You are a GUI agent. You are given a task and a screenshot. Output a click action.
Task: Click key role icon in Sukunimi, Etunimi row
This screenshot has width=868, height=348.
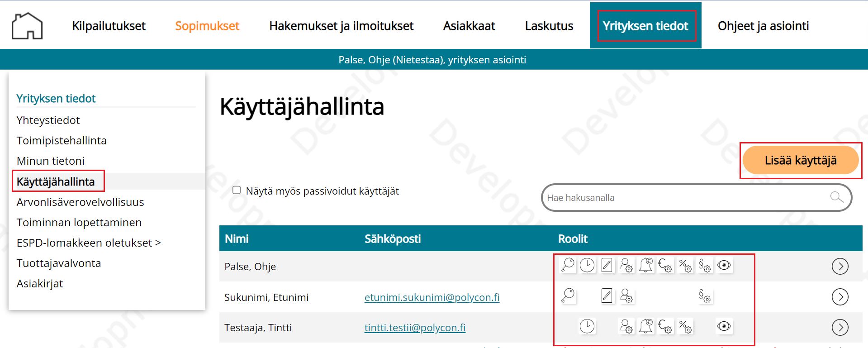pos(568,296)
